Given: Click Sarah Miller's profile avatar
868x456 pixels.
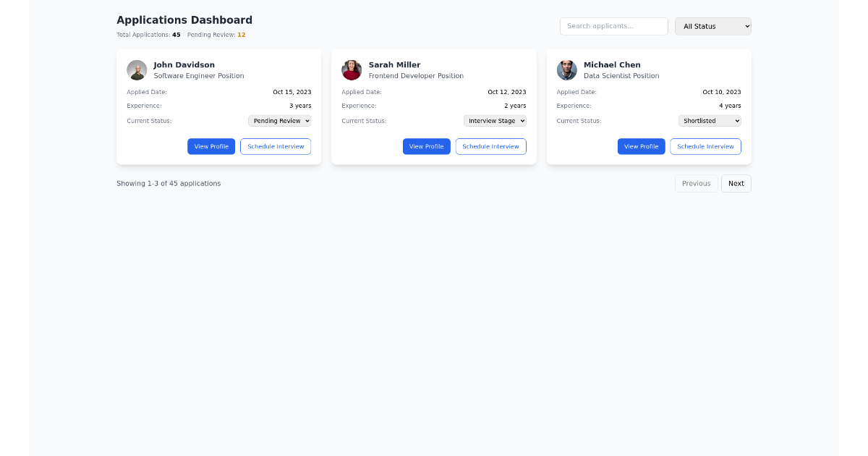Looking at the screenshot, I should 352,69.
